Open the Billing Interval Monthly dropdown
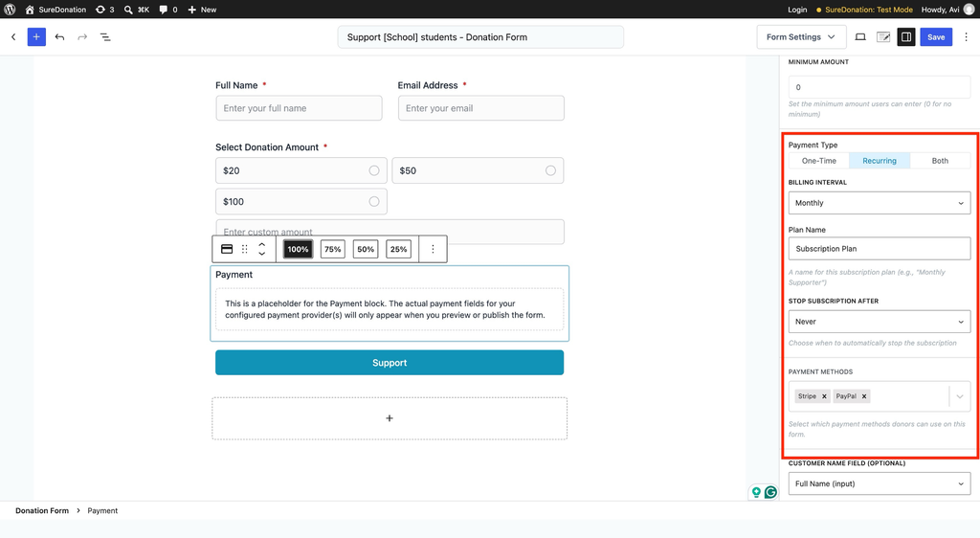 click(x=880, y=203)
